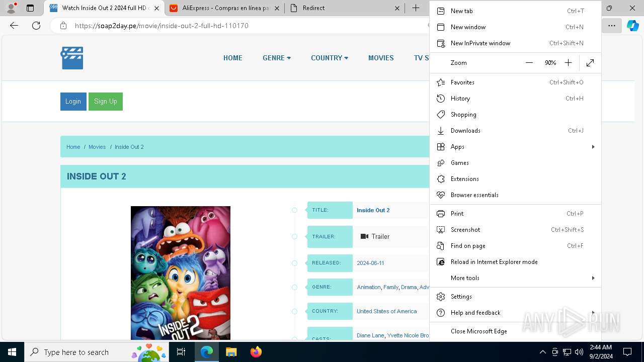Refresh the current page
Viewport: 644px width, 362px height.
[x=36, y=26]
